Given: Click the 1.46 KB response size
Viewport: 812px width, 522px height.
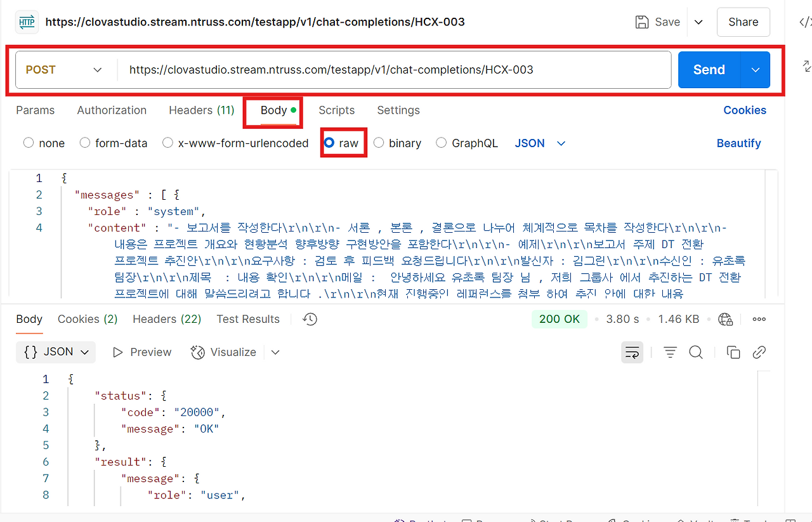Looking at the screenshot, I should pyautogui.click(x=679, y=319).
